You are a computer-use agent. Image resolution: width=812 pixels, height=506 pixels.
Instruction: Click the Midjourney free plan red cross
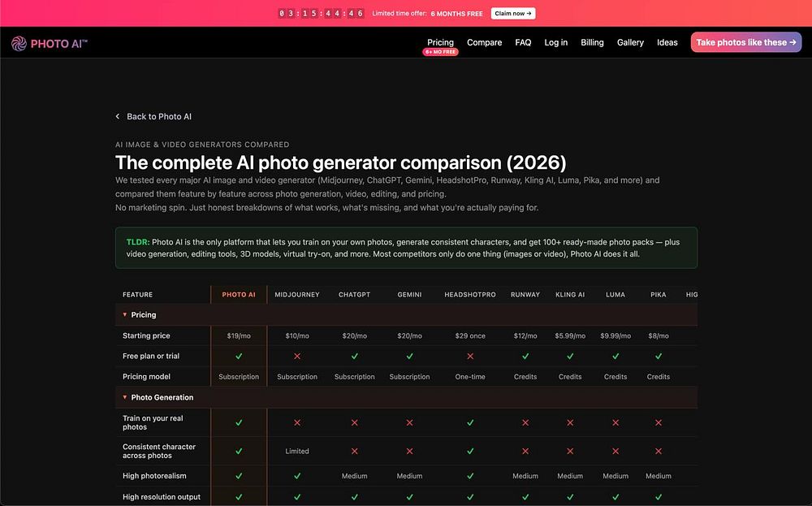click(x=297, y=357)
